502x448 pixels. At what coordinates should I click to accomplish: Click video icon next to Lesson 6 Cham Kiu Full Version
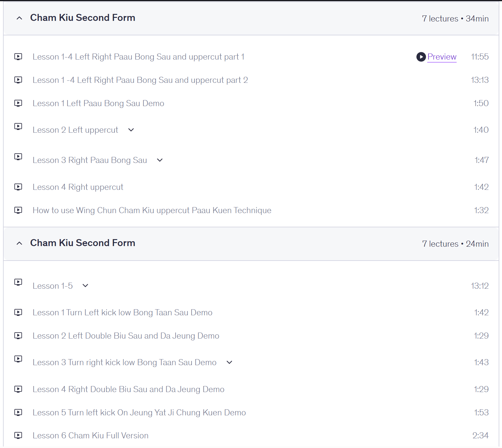pyautogui.click(x=18, y=435)
